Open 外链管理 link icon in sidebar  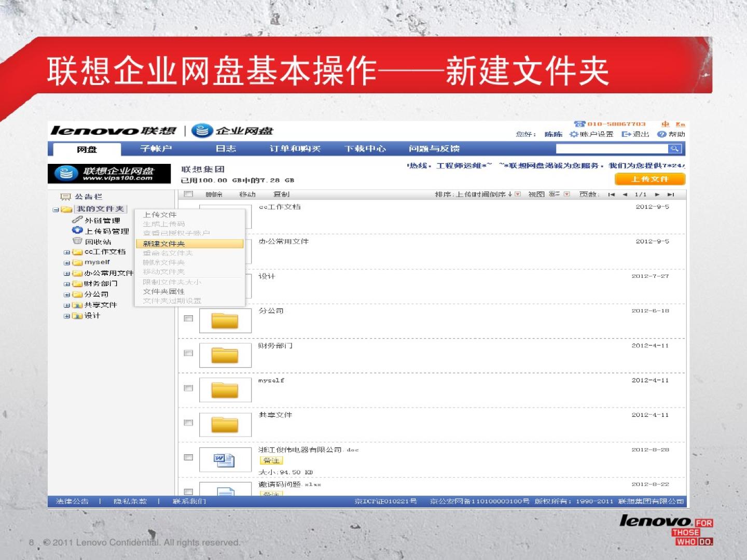tap(77, 220)
